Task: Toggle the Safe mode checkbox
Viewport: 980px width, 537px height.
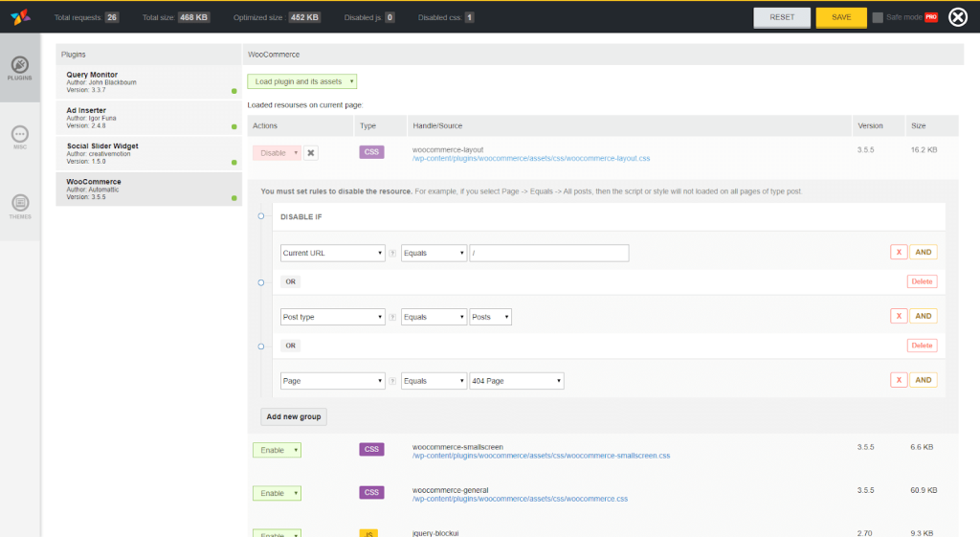Action: pos(878,17)
